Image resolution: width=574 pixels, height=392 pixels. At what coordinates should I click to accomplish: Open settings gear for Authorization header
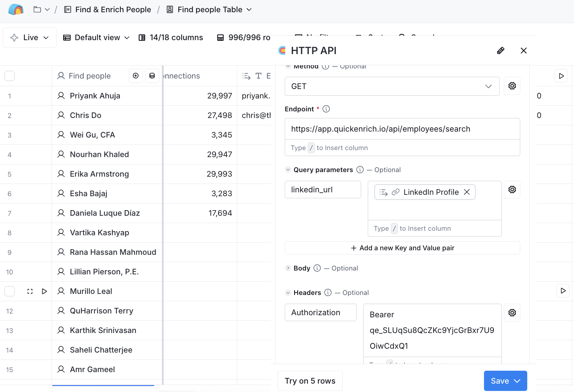tap(512, 313)
